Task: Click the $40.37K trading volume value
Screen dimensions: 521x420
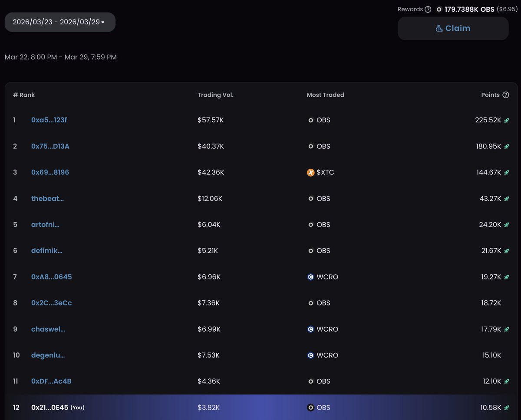Action: 211,146
